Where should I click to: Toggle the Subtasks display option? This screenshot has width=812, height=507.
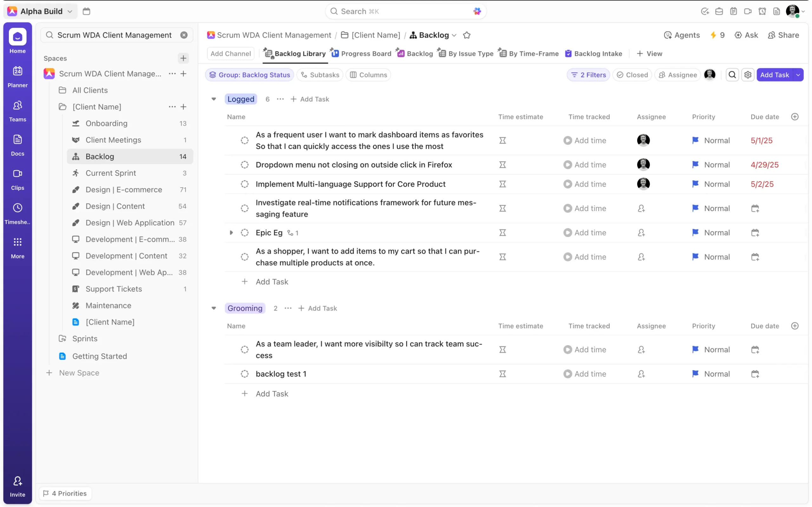tap(320, 75)
